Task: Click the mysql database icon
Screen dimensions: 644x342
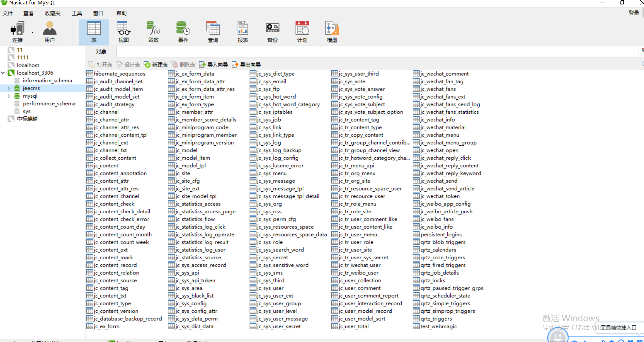Action: coord(17,96)
